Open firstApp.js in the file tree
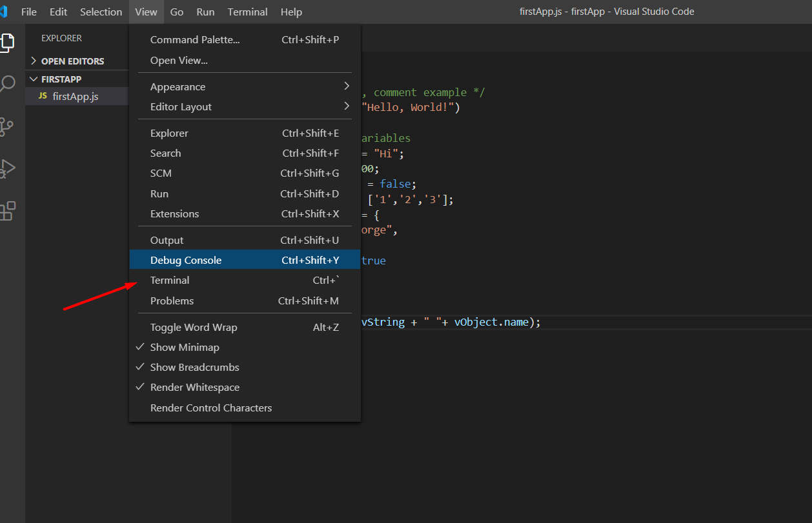The image size is (812, 523). tap(77, 96)
